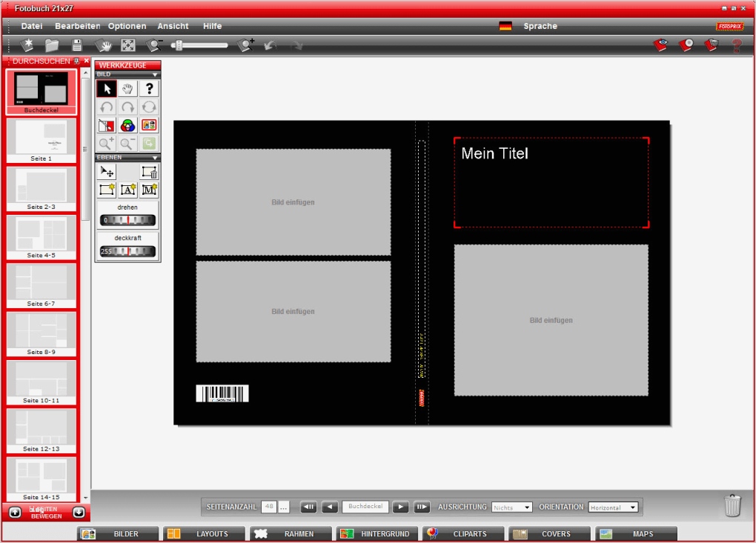
Task: Add a new image frame layer
Action: click(107, 190)
